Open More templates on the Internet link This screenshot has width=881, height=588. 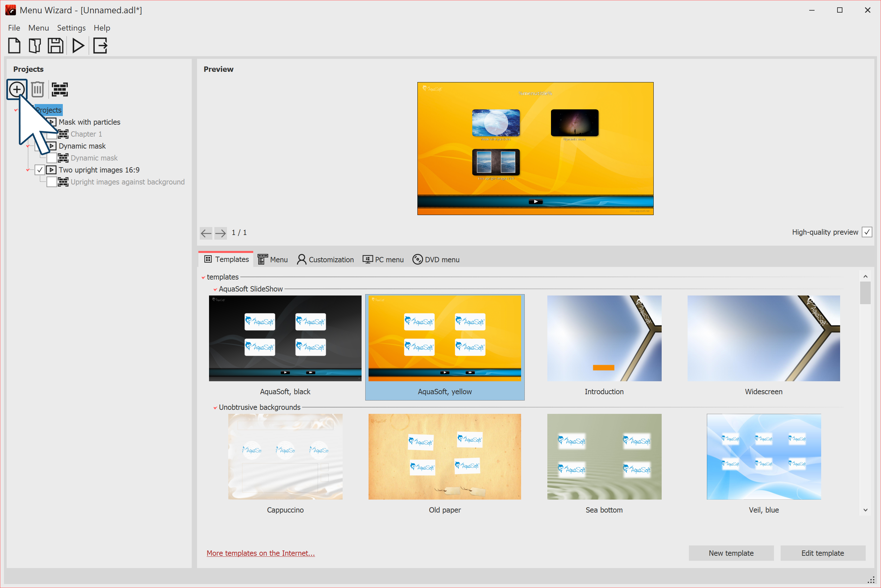pos(261,553)
